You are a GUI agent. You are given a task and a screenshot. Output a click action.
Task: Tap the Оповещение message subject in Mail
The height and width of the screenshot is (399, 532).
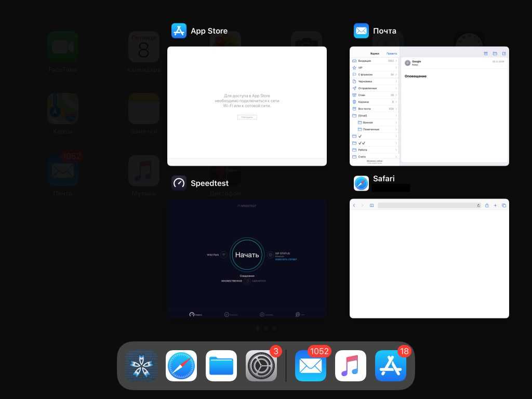416,76
